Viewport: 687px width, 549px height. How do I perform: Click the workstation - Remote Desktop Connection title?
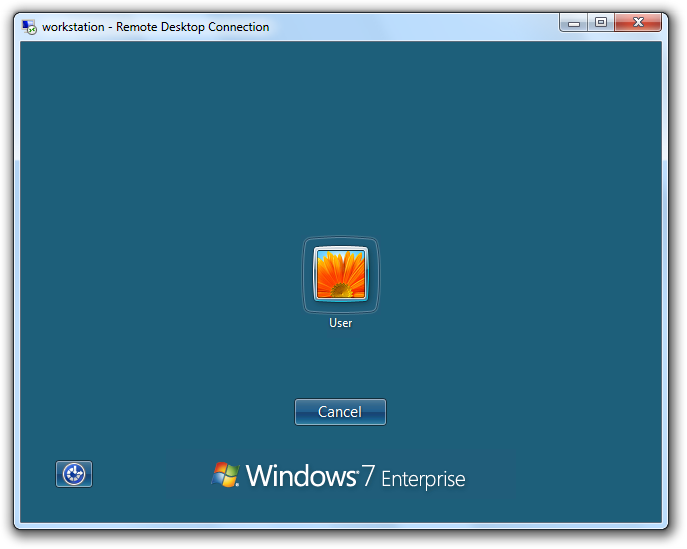[x=156, y=27]
